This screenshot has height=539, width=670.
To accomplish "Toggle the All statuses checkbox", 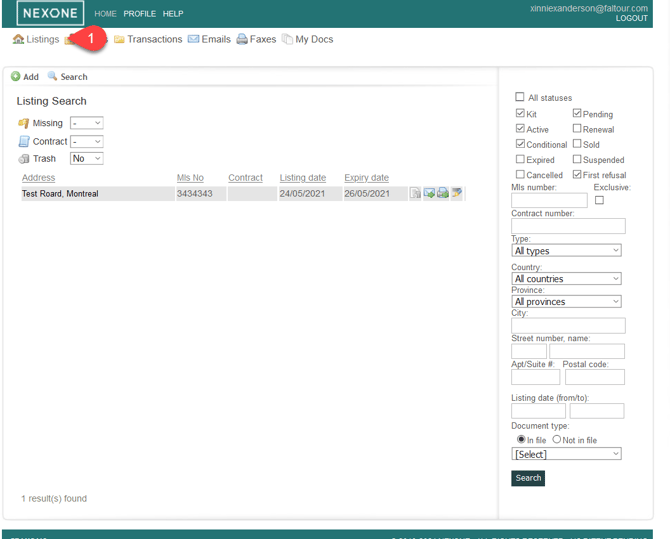I will click(520, 97).
